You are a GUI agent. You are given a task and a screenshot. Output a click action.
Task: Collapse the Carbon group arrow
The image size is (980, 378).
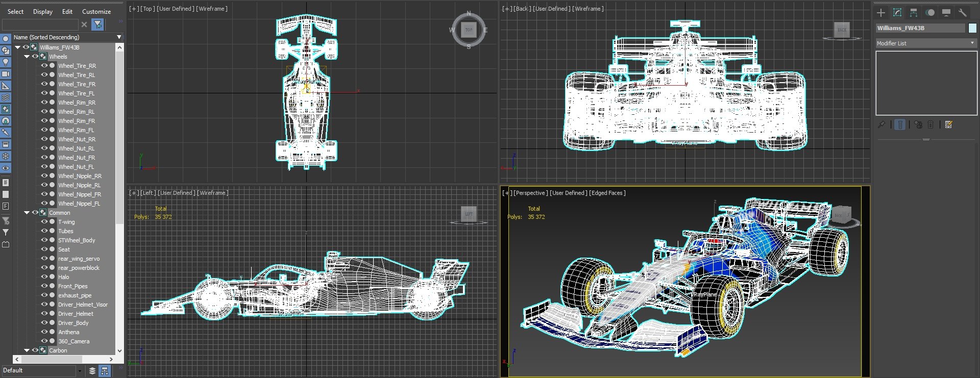pyautogui.click(x=27, y=350)
